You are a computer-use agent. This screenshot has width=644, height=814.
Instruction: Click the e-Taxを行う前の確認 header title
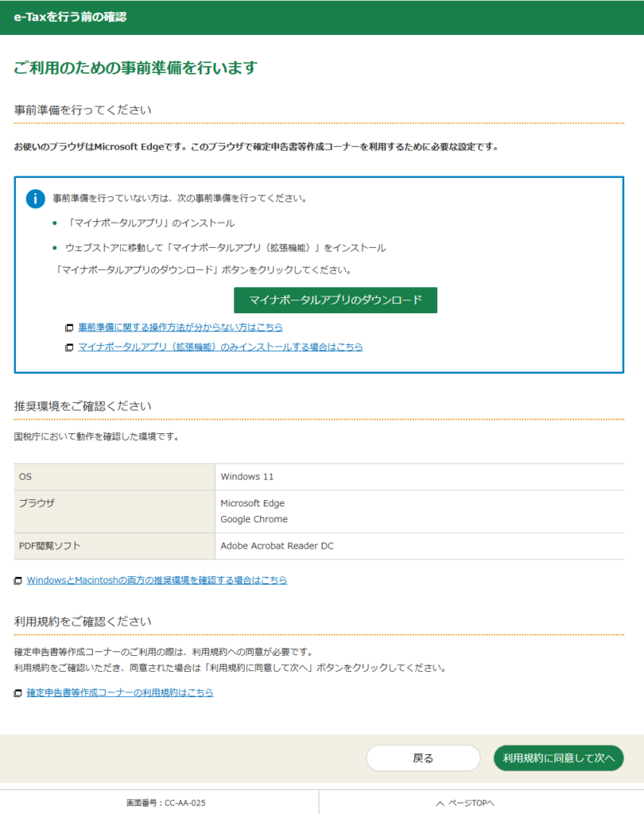[71, 17]
